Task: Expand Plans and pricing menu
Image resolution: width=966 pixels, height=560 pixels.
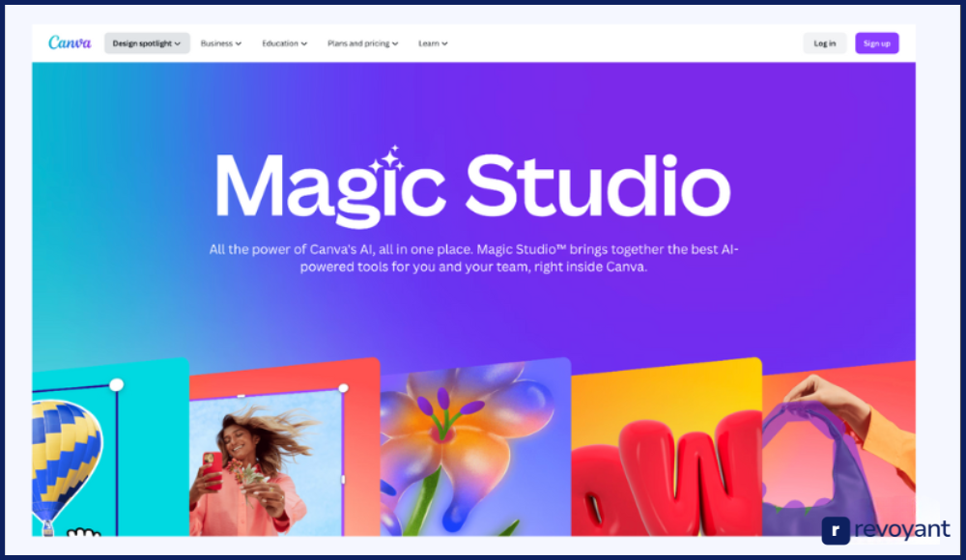Action: (x=362, y=43)
